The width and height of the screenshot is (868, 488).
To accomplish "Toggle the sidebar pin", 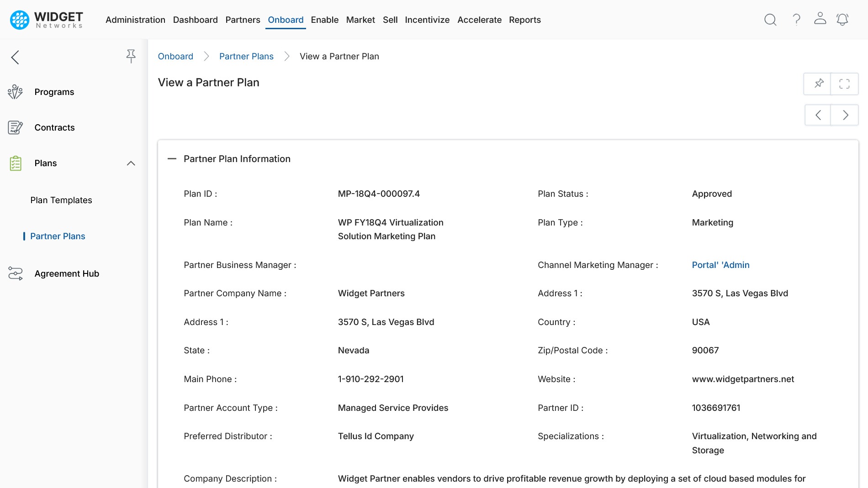I will coord(131,56).
